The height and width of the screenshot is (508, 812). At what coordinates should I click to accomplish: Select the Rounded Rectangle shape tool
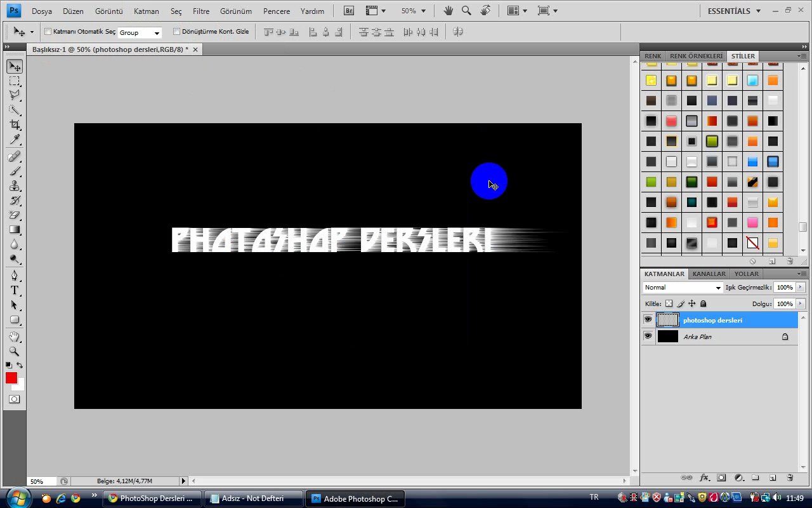click(x=15, y=320)
